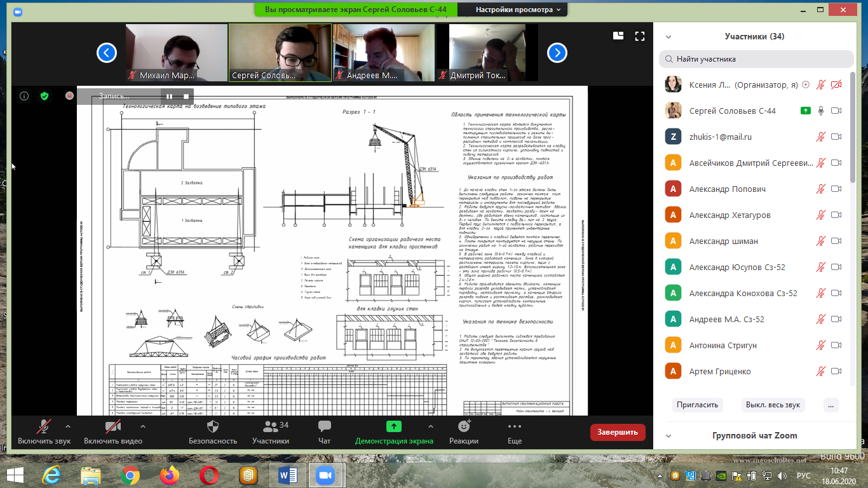
Task: Toggle microphone icon for Ксения Л...
Action: [821, 85]
